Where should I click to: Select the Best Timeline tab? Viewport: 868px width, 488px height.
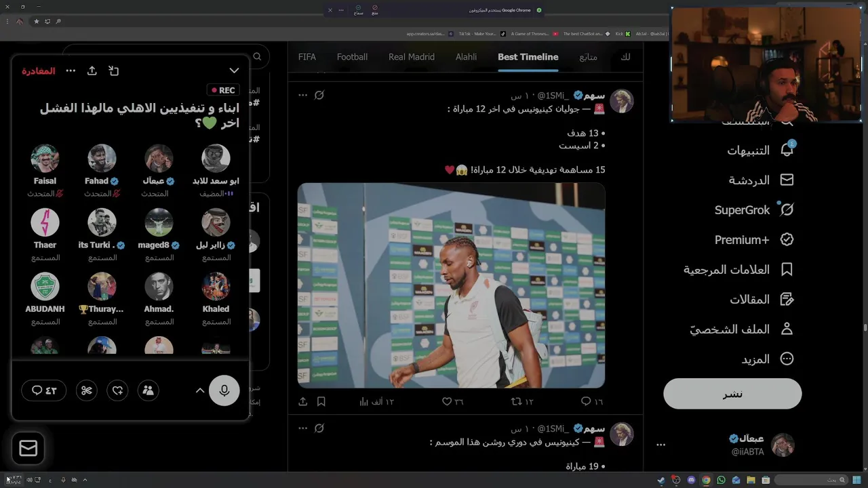[x=528, y=57]
